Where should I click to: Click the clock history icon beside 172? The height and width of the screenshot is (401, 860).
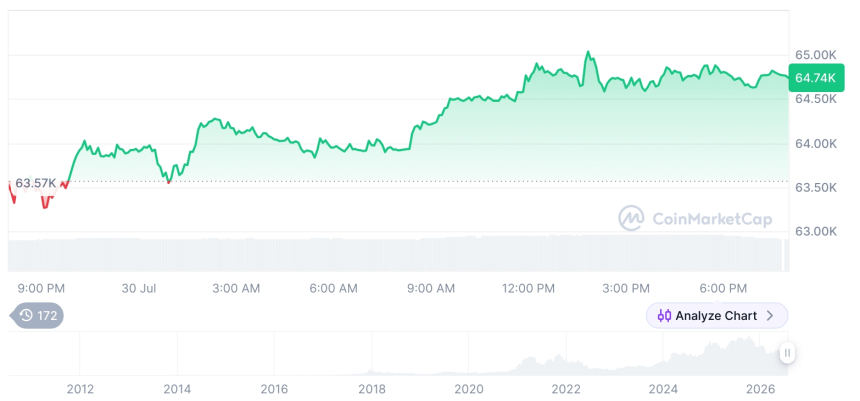coord(26,315)
